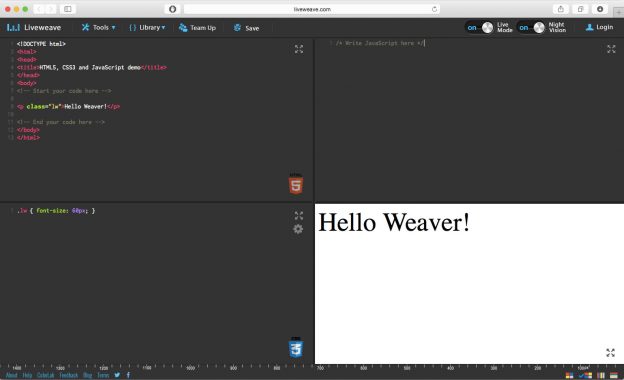
Task: Open the Login link
Action: click(x=599, y=27)
